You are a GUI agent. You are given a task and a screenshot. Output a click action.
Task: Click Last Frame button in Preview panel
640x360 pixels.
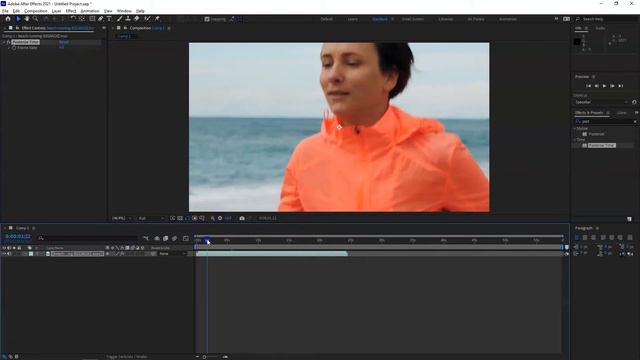(620, 86)
